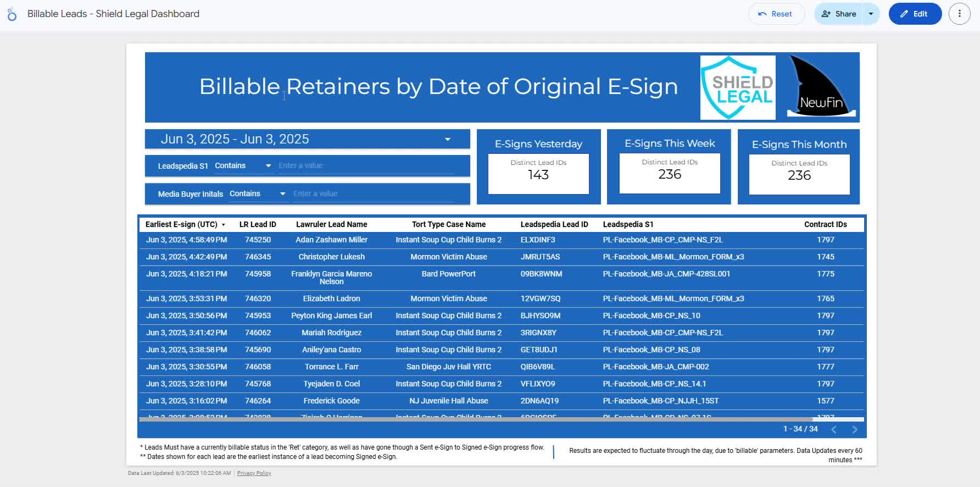Click the Shield Legal logo

pyautogui.click(x=738, y=87)
